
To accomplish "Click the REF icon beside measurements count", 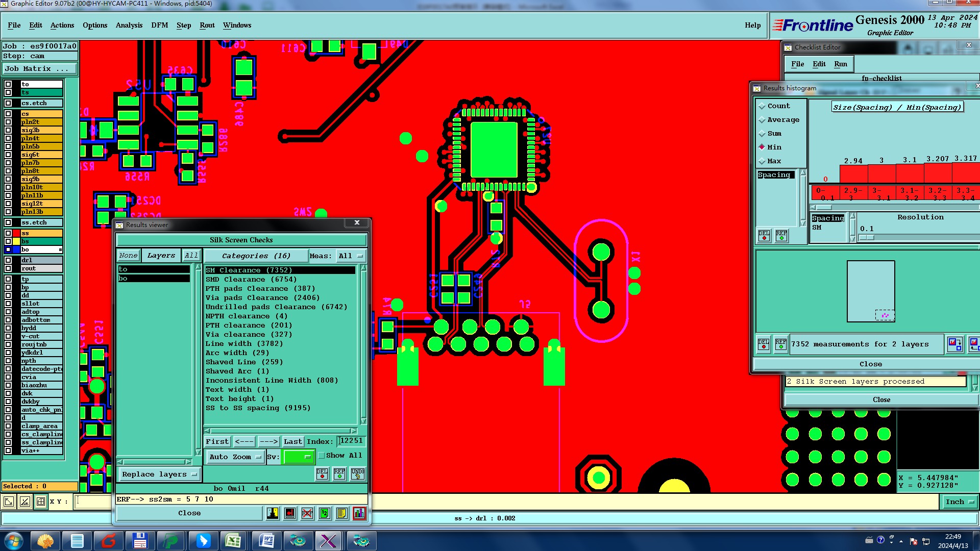I will point(781,344).
